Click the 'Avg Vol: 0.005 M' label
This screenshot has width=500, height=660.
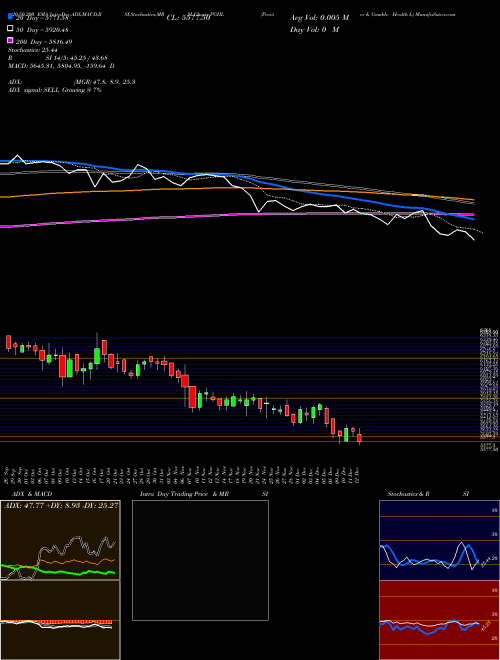click(319, 18)
